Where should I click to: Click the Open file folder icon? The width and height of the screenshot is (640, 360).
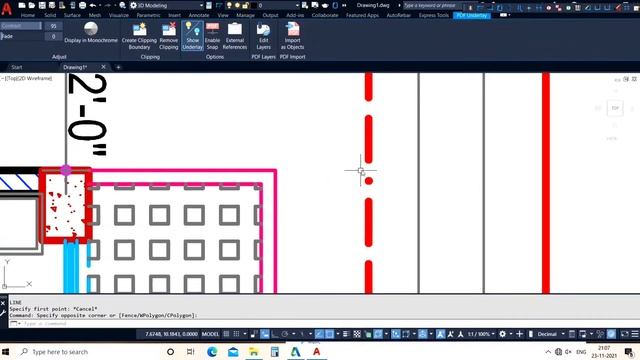(32, 5)
